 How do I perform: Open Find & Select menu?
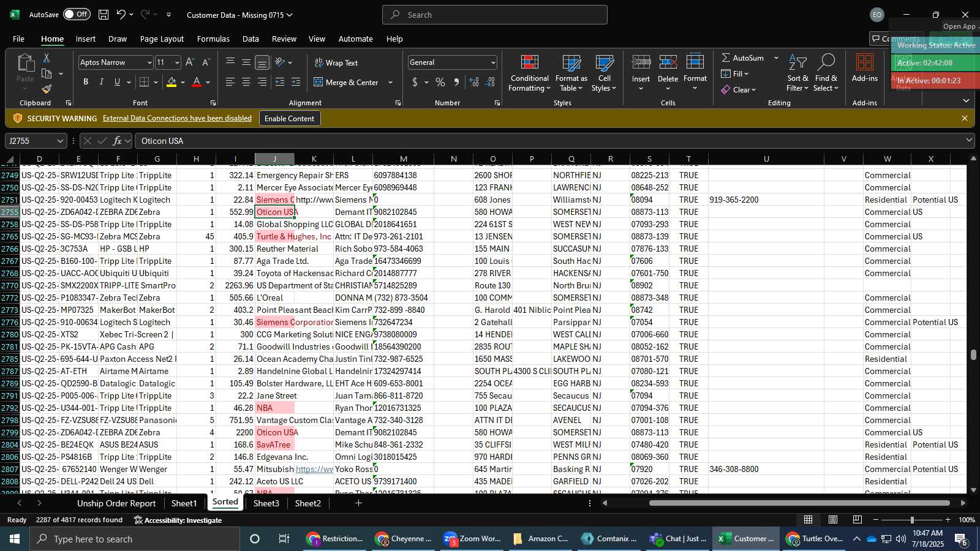coord(826,73)
